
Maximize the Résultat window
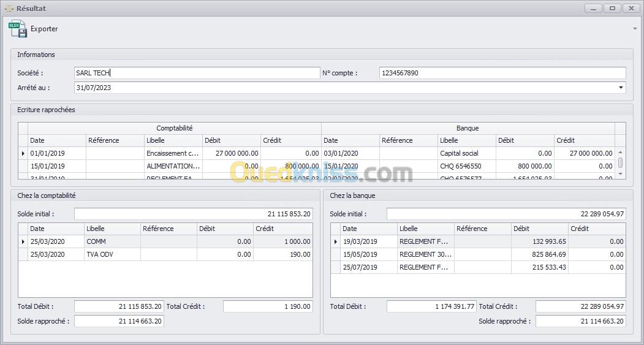(612, 8)
